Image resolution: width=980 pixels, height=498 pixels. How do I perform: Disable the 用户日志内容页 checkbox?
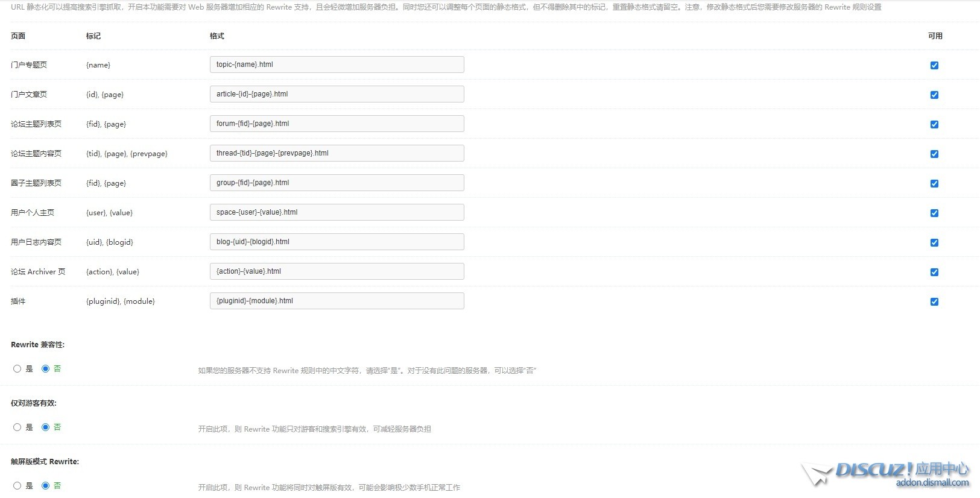pyautogui.click(x=934, y=242)
